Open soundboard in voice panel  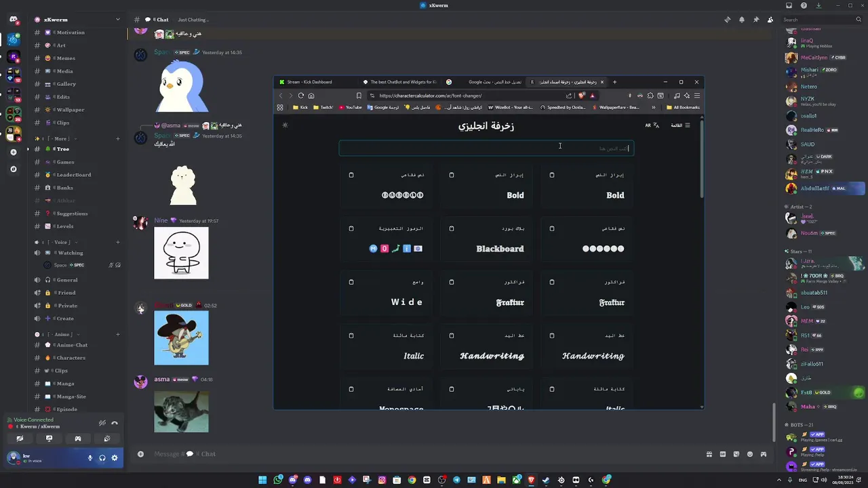coord(107,439)
